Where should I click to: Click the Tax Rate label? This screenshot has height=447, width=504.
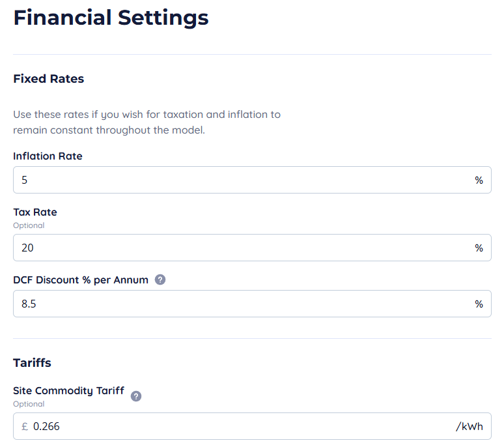point(35,212)
